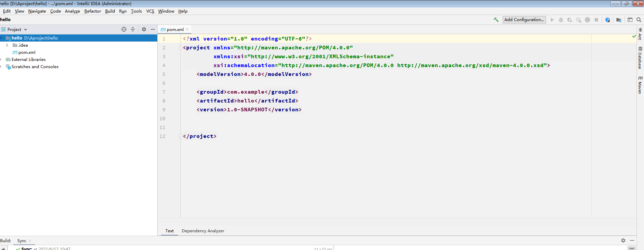Click the green inspection checkmark indicator
This screenshot has height=250, width=644.
(634, 36)
